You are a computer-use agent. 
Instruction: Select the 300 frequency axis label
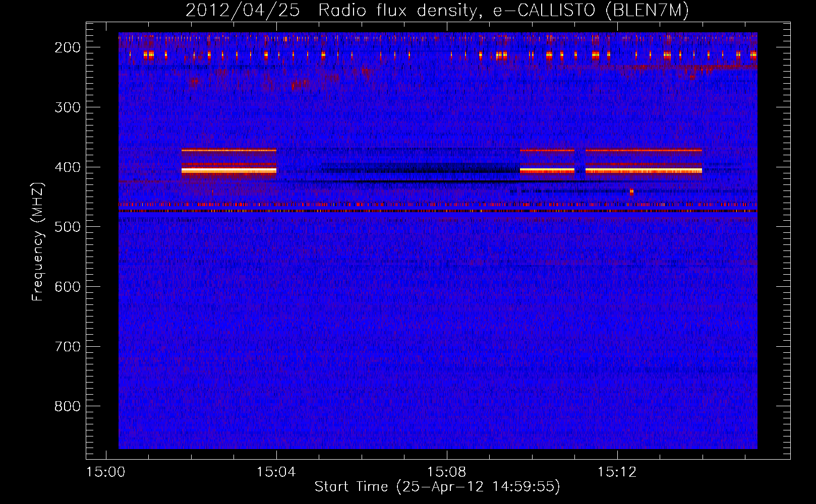pos(68,107)
